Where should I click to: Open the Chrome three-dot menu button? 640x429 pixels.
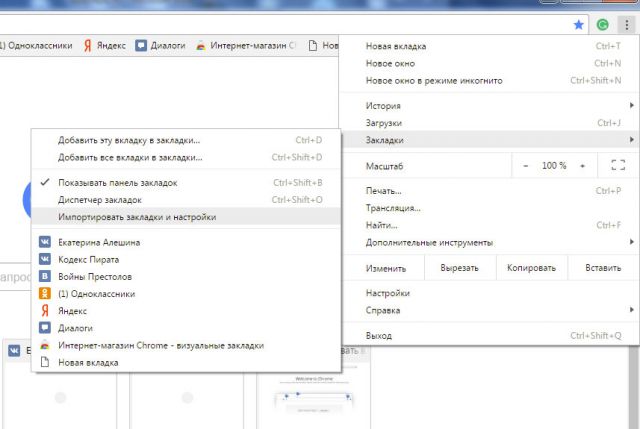627,25
